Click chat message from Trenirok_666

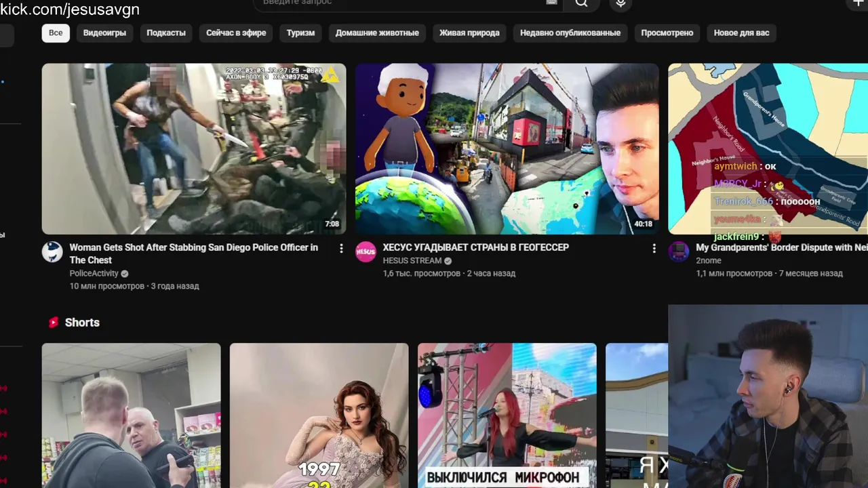[x=766, y=201]
